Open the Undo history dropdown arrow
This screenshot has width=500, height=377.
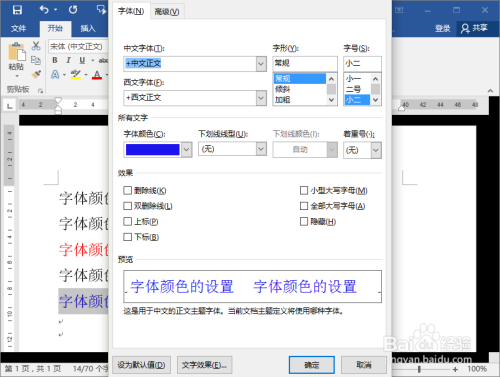(55, 10)
